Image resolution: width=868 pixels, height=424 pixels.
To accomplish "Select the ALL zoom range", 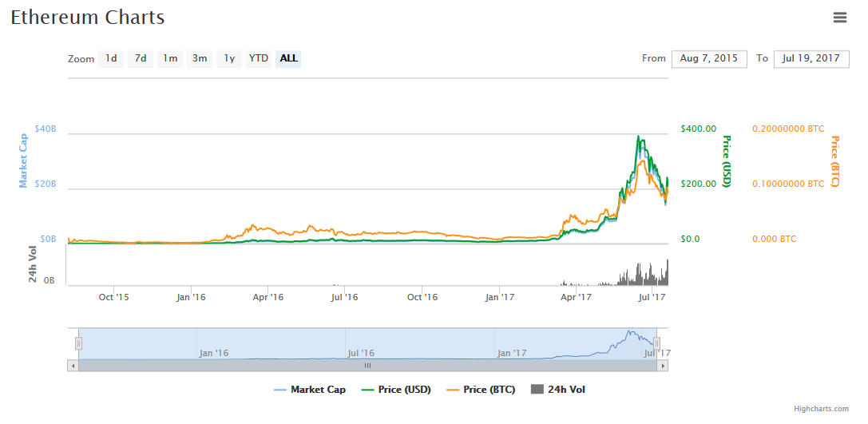I will click(x=288, y=58).
